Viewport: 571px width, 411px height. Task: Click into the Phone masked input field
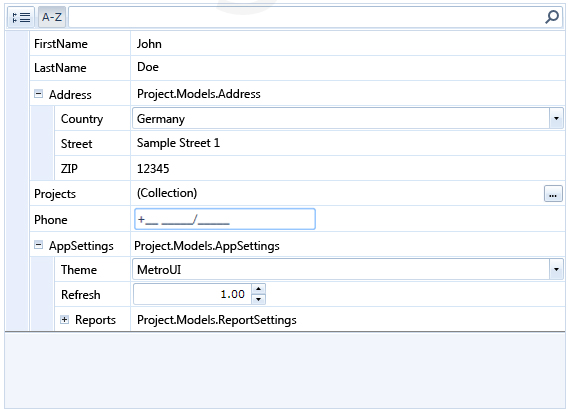(x=225, y=219)
